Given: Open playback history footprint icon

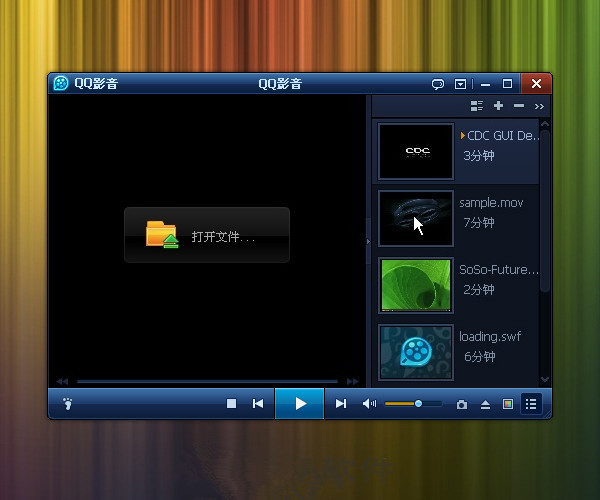Looking at the screenshot, I should click(67, 403).
